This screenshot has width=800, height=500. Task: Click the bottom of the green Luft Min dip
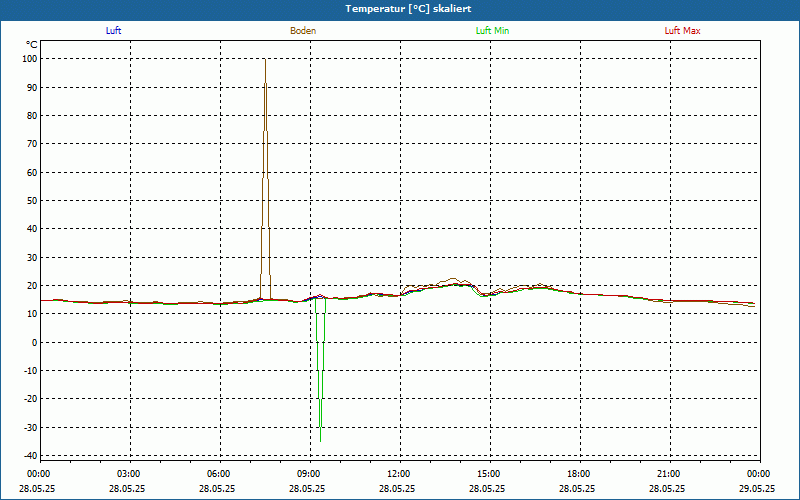point(320,440)
